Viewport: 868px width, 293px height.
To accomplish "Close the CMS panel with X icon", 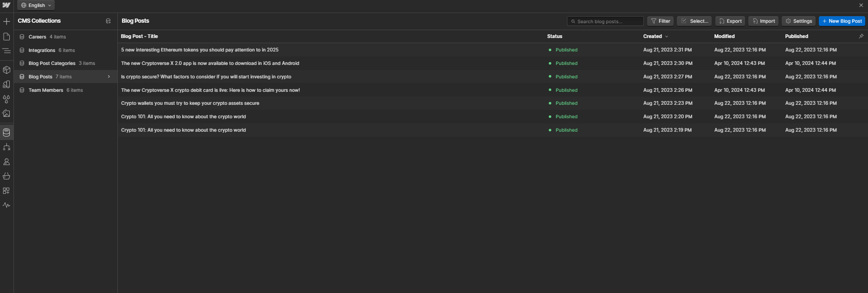I will point(861,6).
